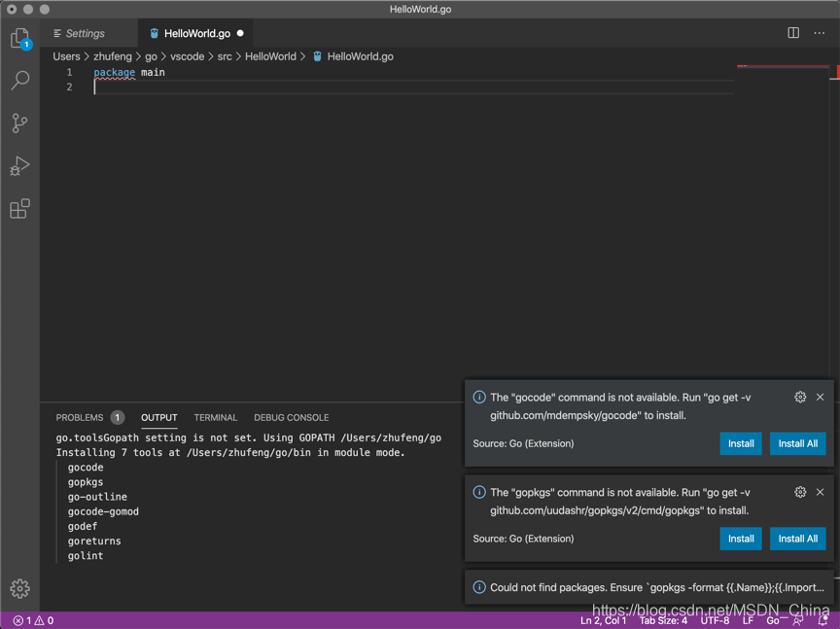
Task: Switch to the TERMINAL panel tab
Action: pyautogui.click(x=216, y=417)
